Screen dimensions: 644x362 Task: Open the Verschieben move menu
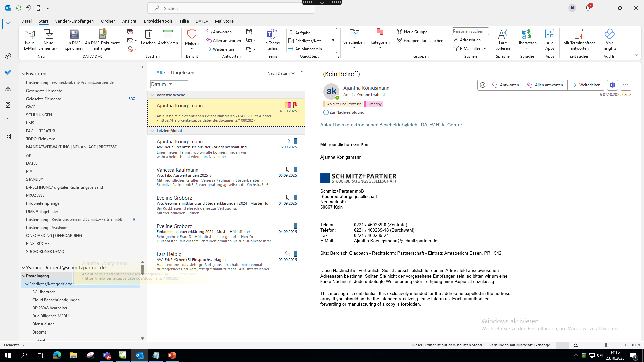[354, 39]
